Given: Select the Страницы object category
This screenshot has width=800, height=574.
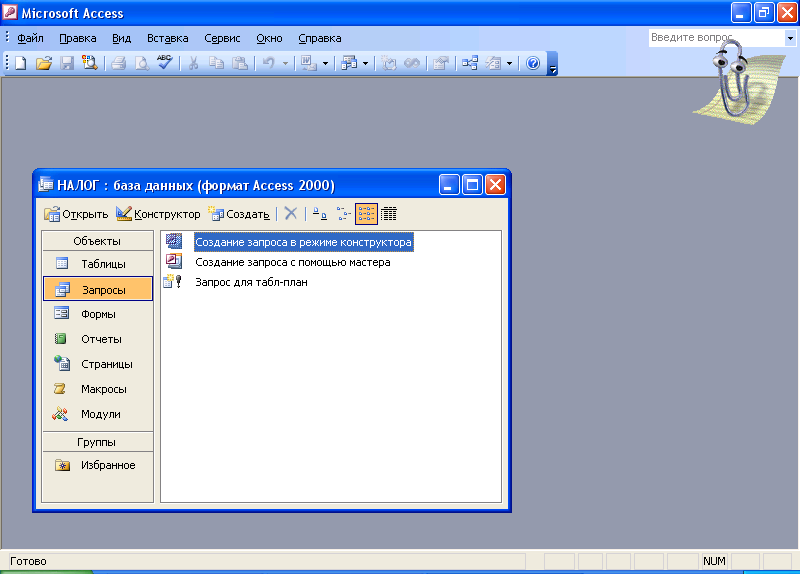Looking at the screenshot, I should coord(97,364).
